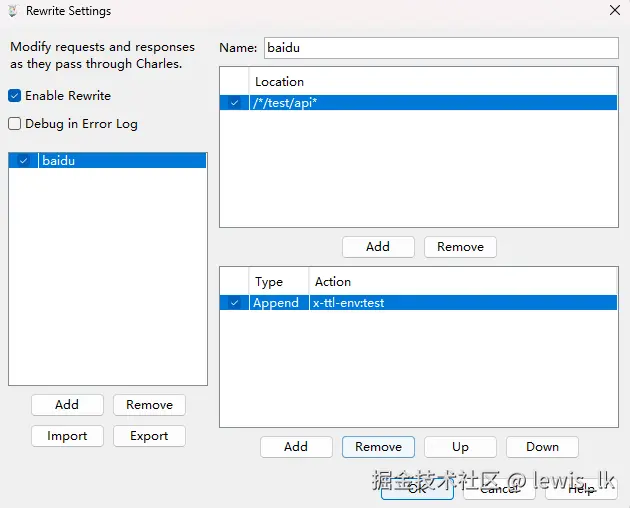Remove the selected rewrite set
The width and height of the screenshot is (630, 508).
tap(149, 405)
